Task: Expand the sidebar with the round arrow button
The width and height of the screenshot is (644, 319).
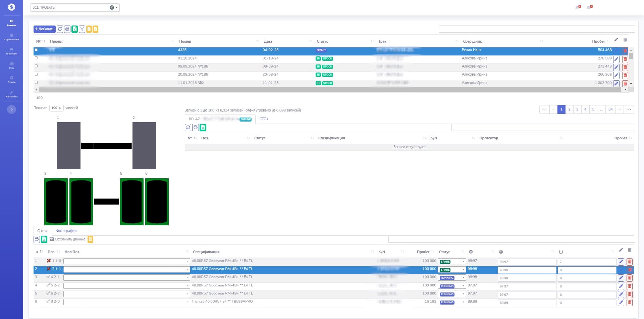Action: coord(11,109)
